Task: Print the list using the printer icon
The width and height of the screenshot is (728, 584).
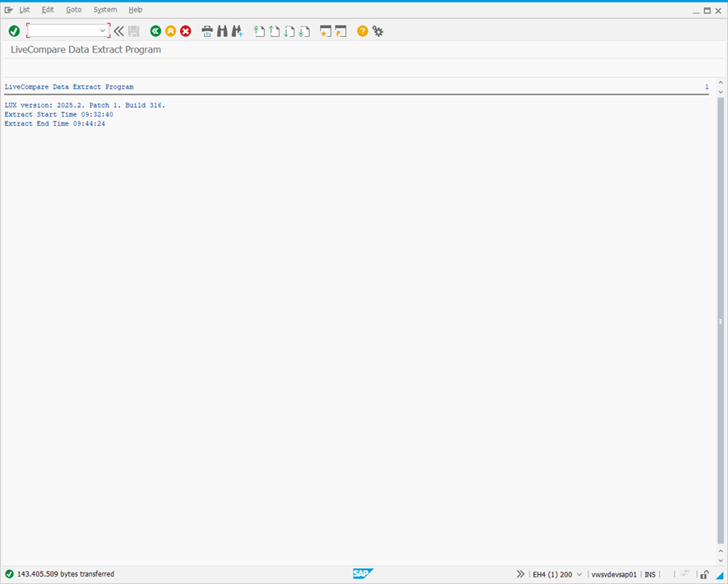Action: point(207,30)
